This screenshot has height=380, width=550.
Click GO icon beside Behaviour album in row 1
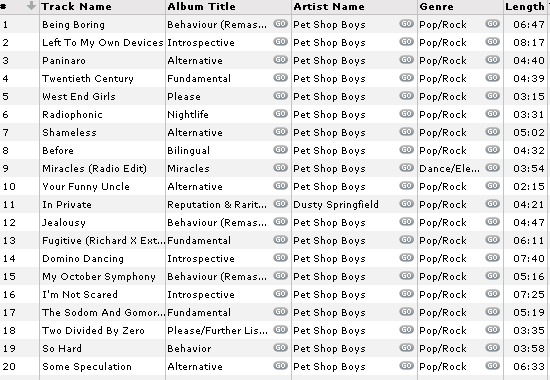click(281, 24)
